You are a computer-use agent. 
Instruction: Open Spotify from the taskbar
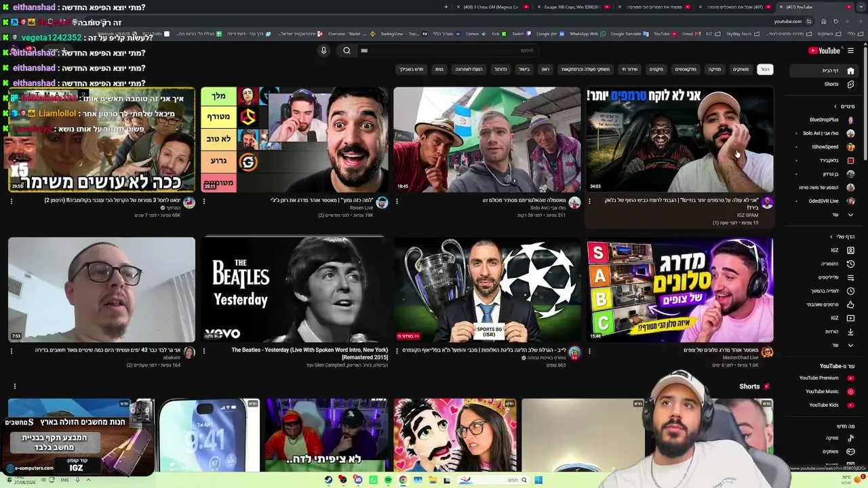pyautogui.click(x=388, y=480)
